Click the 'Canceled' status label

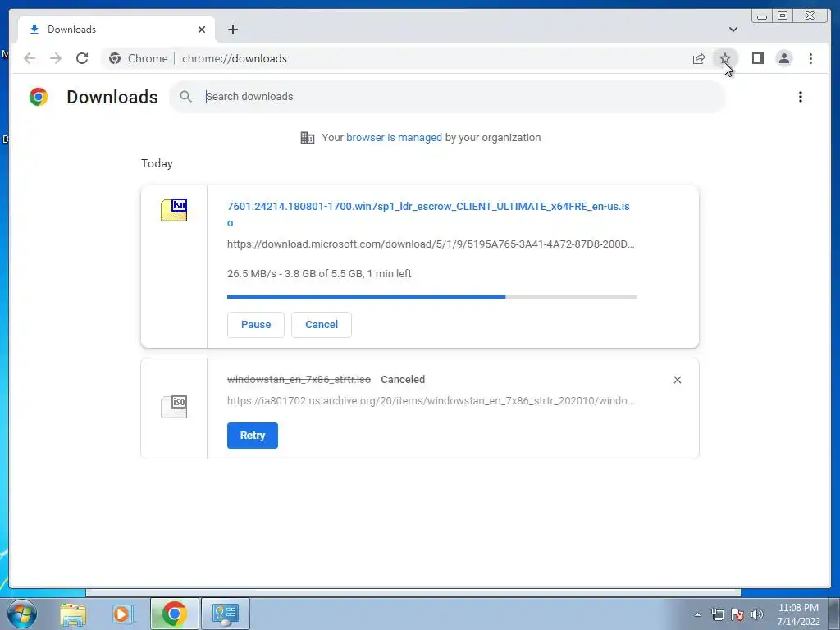pyautogui.click(x=403, y=380)
